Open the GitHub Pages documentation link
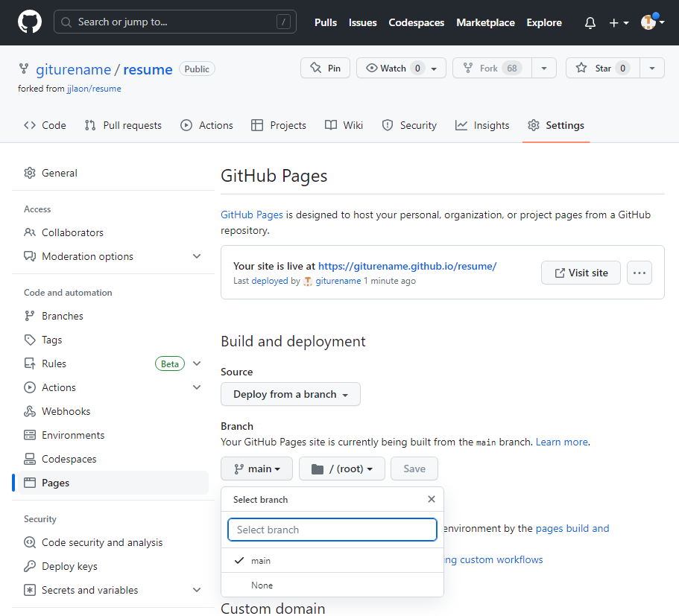This screenshot has height=616, width=679. pos(252,215)
